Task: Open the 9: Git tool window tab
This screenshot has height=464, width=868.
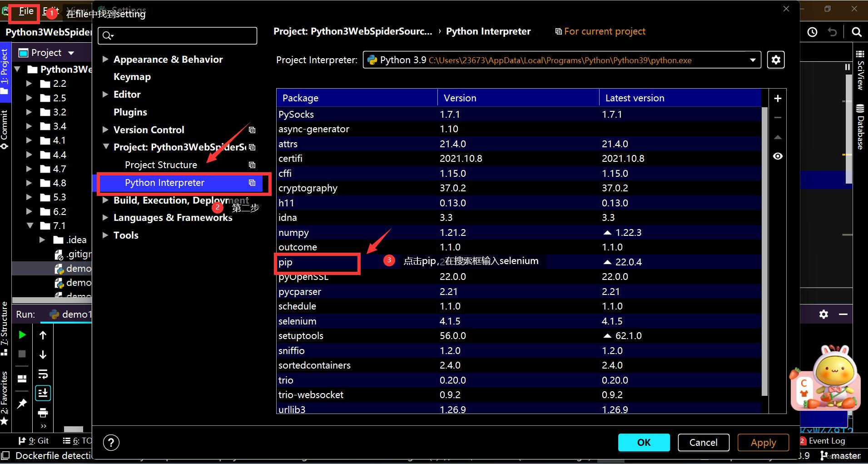Action: [33, 440]
